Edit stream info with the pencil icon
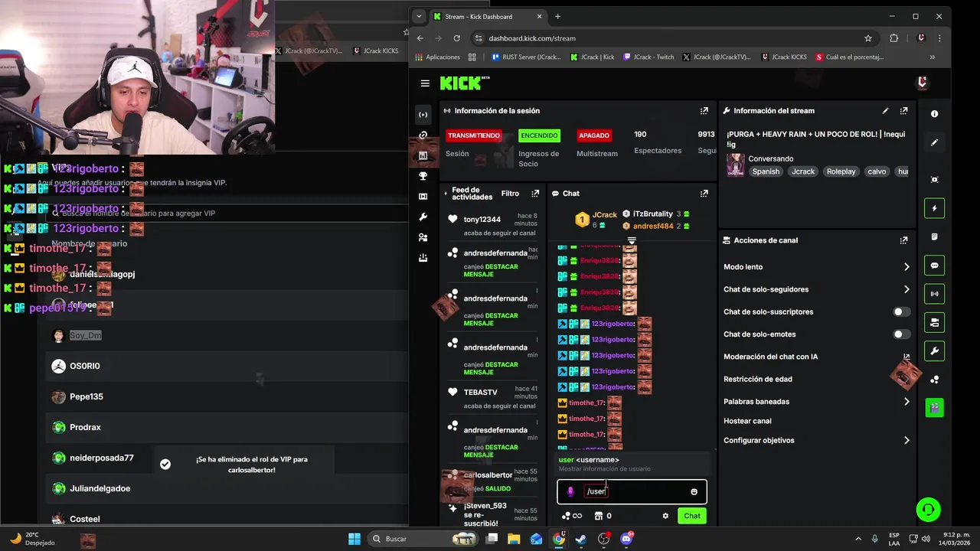Image resolution: width=980 pixels, height=551 pixels. pyautogui.click(x=886, y=111)
